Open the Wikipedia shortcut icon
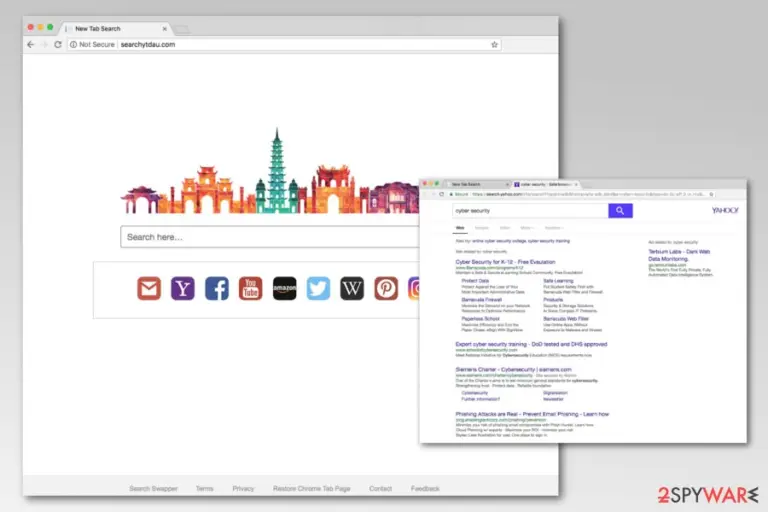The width and height of the screenshot is (768, 512). click(352, 289)
